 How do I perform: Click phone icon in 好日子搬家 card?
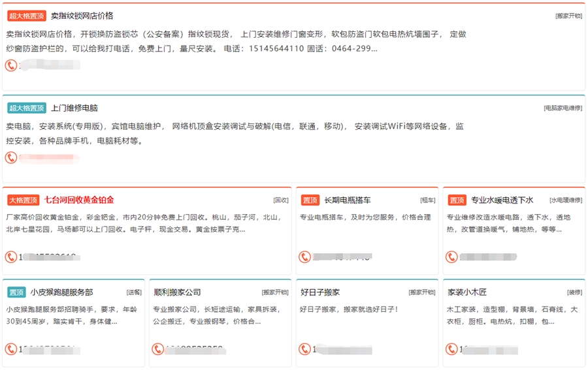point(305,349)
